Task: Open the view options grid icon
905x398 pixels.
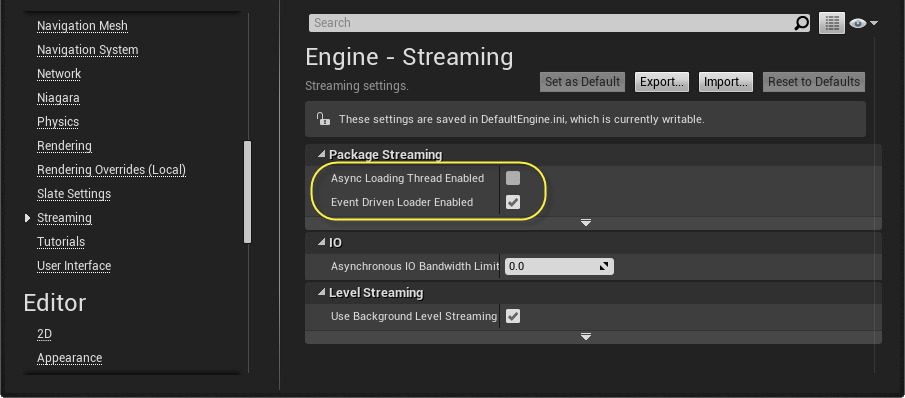Action: tap(832, 23)
